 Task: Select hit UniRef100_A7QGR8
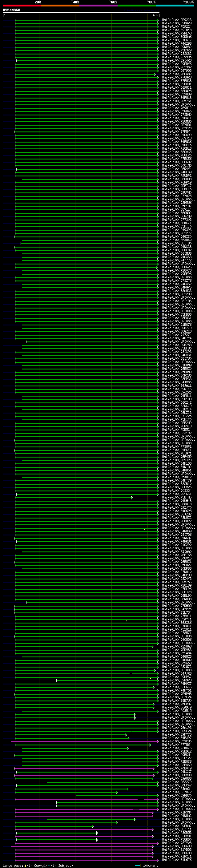click(x=177, y=78)
